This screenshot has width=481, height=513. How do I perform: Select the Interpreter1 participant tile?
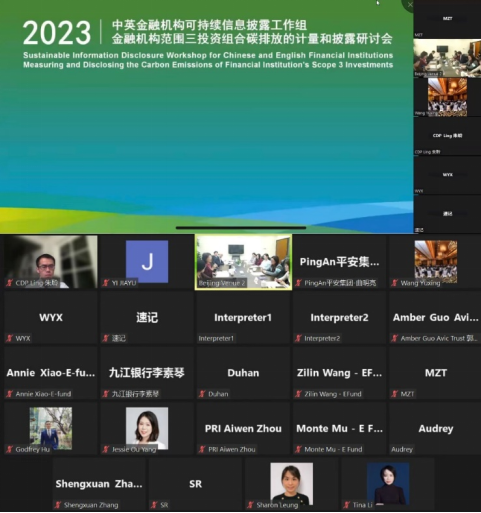click(x=243, y=318)
